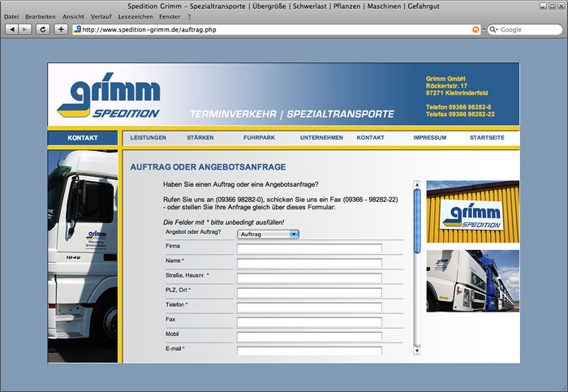This screenshot has width=568, height=392.
Task: Focus the Firma input field
Action: click(309, 248)
